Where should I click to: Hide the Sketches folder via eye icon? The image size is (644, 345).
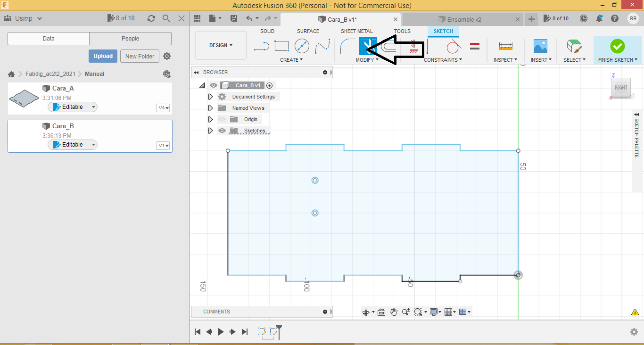point(222,131)
